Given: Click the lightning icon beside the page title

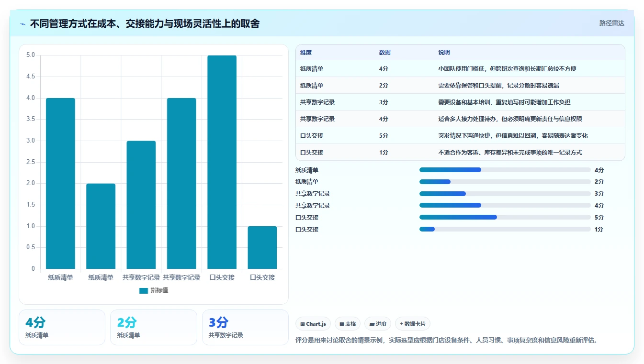Looking at the screenshot, I should click(23, 23).
